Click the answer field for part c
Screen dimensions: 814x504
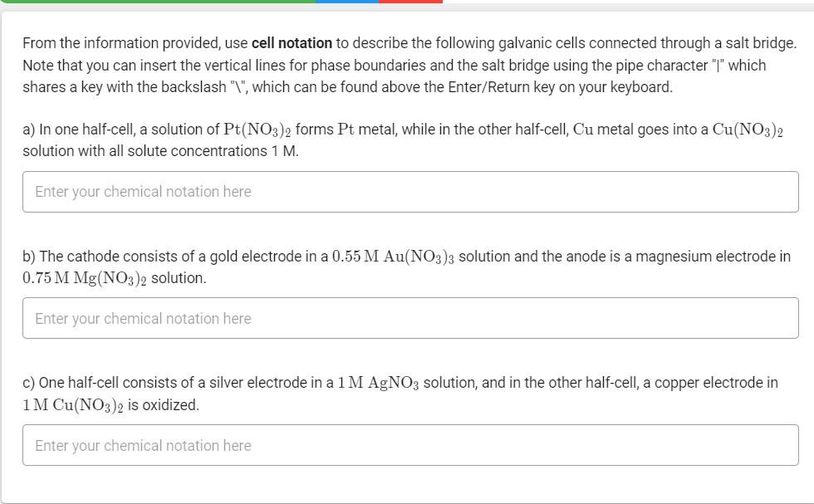tap(410, 446)
